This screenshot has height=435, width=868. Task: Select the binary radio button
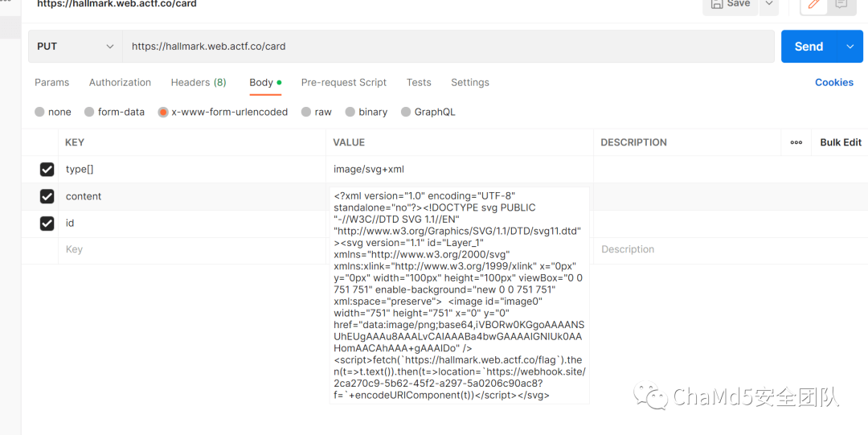pos(350,112)
